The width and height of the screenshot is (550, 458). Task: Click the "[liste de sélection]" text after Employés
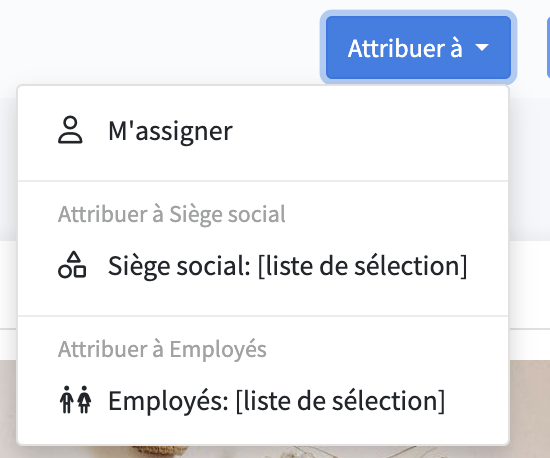click(x=340, y=401)
